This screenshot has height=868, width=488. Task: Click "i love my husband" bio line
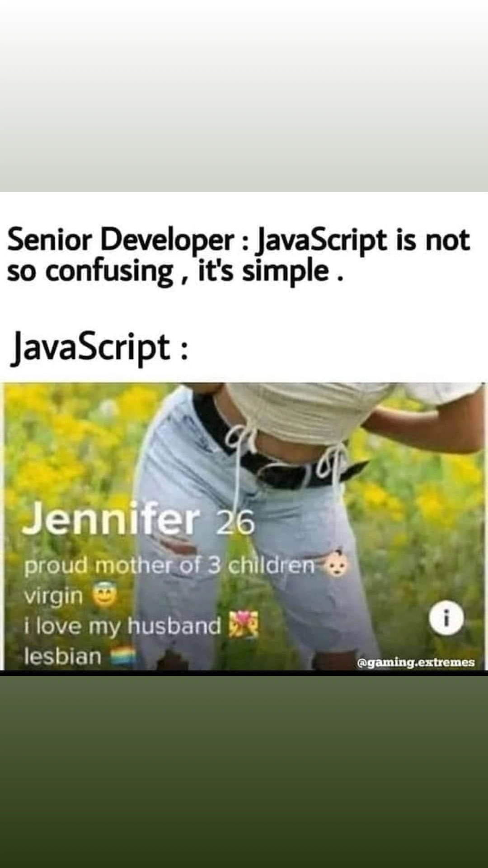tap(122, 626)
